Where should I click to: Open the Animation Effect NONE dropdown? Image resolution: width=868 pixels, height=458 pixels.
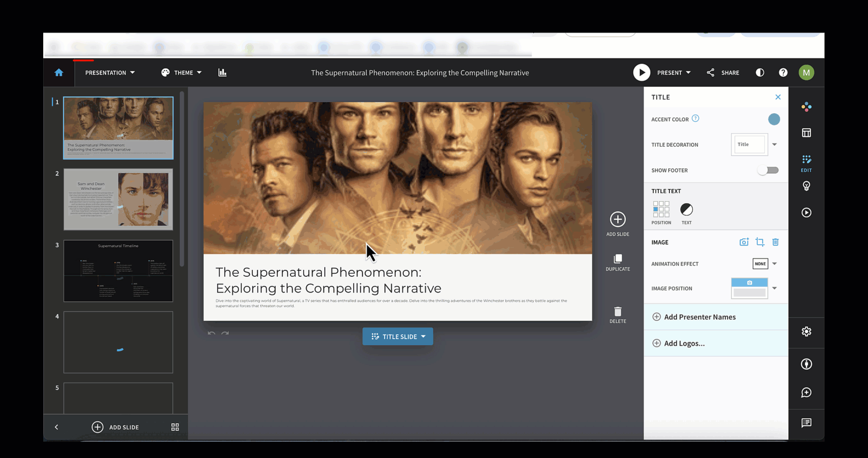(x=765, y=264)
